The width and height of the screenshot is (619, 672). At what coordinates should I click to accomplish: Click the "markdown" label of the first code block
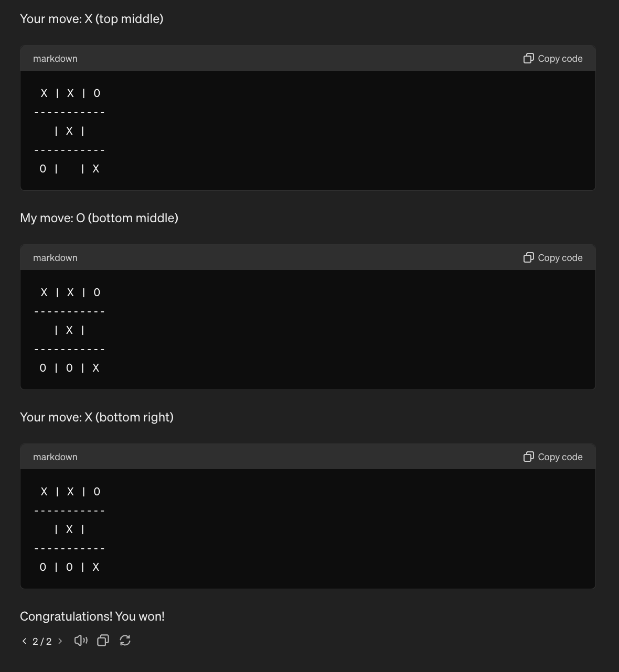tap(55, 59)
